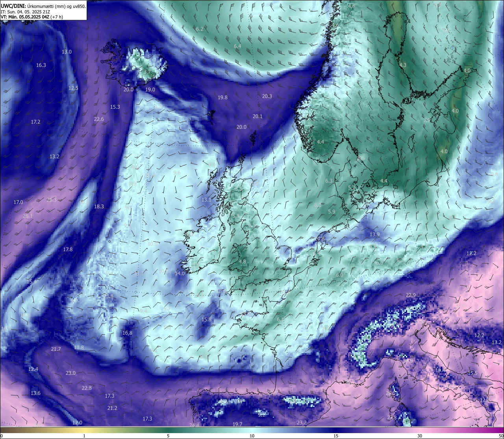504x439 pixels.
Task: Click the map value 17.0
Action: pos(18,202)
